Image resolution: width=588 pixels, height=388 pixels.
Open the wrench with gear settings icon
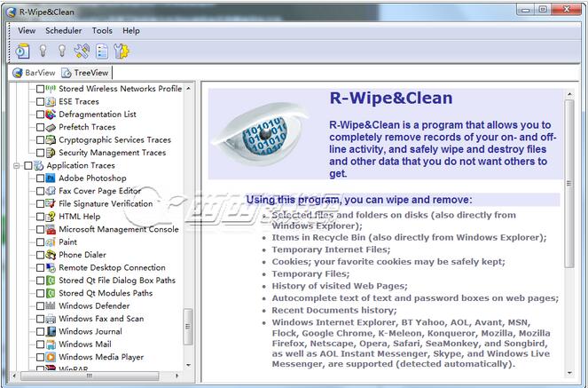122,51
